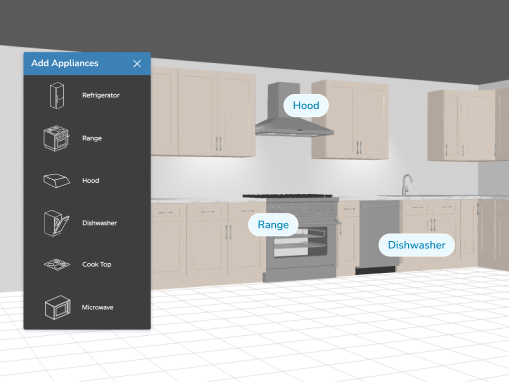Viewport: 509px width, 382px height.
Task: Click the Hood label bubble
Action: coord(306,105)
